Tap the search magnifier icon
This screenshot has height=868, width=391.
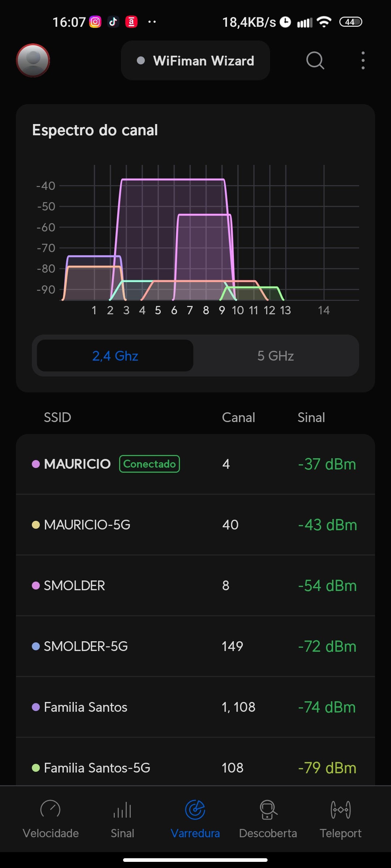315,60
